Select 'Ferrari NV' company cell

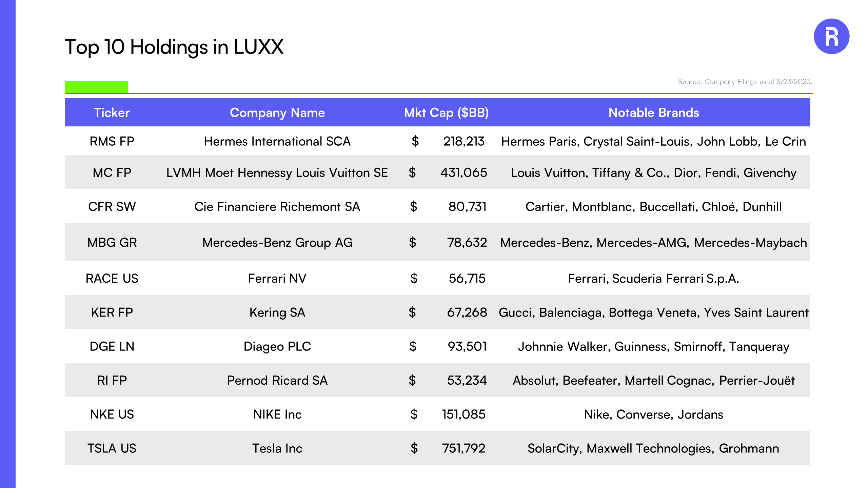coord(277,279)
